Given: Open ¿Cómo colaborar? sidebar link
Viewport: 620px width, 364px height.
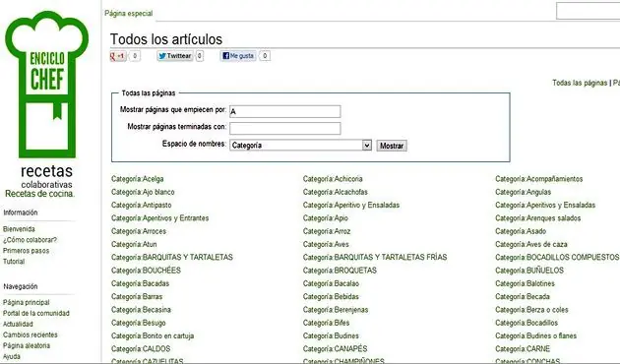Looking at the screenshot, I should [31, 240].
